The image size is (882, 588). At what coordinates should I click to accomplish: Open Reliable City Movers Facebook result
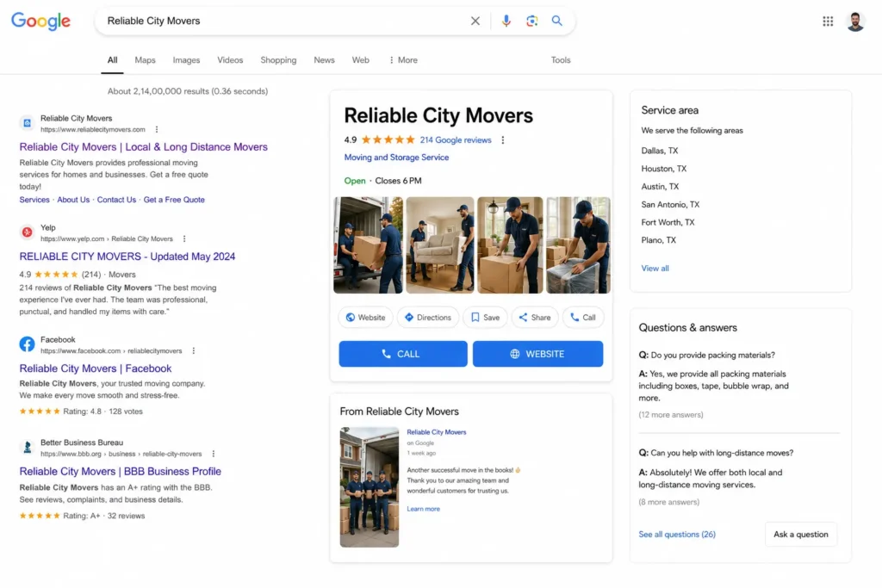(x=96, y=368)
